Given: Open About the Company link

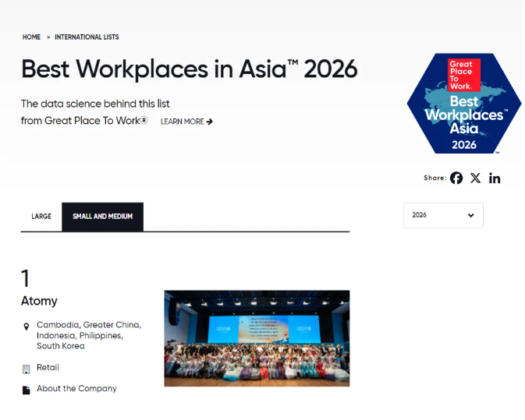Looking at the screenshot, I should [x=76, y=389].
